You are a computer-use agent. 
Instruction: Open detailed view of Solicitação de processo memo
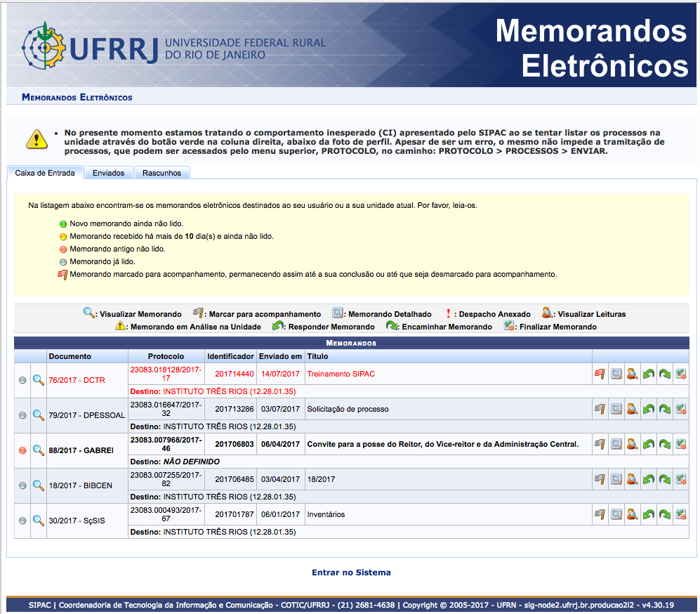click(616, 409)
